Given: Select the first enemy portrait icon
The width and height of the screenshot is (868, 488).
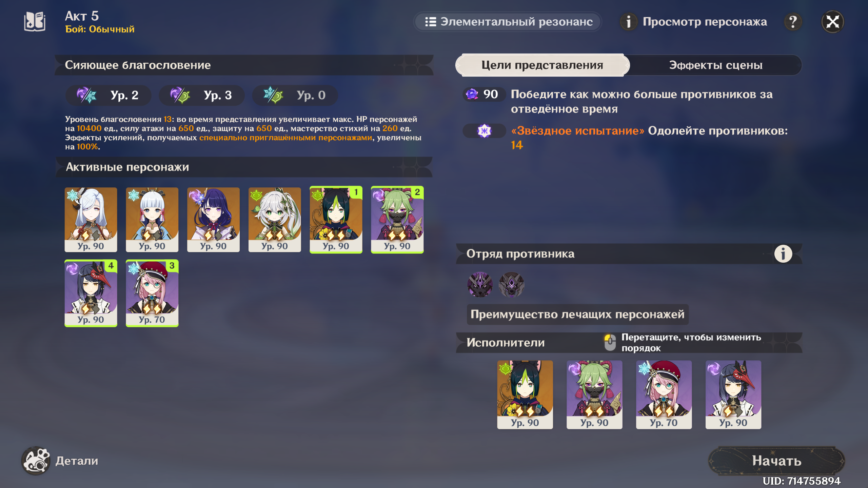Looking at the screenshot, I should click(480, 285).
